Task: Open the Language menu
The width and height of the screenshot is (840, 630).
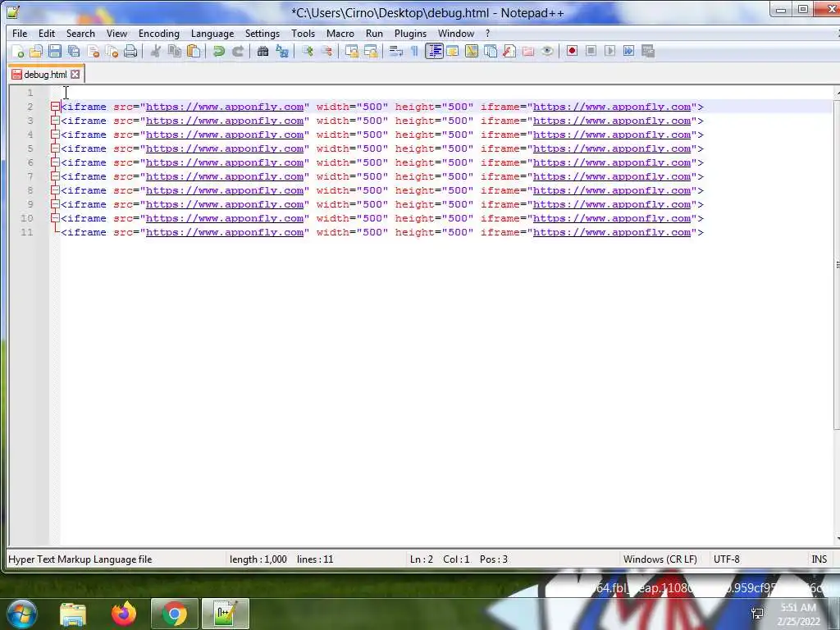Action: (x=212, y=33)
